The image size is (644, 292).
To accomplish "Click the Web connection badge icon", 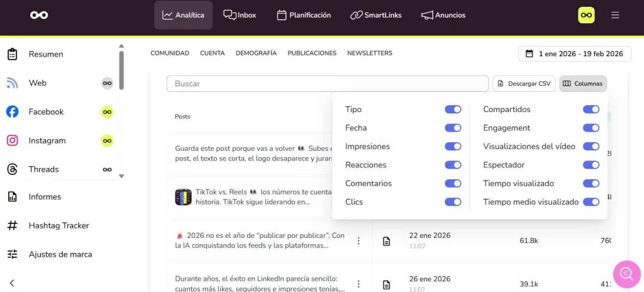I will pos(107,83).
